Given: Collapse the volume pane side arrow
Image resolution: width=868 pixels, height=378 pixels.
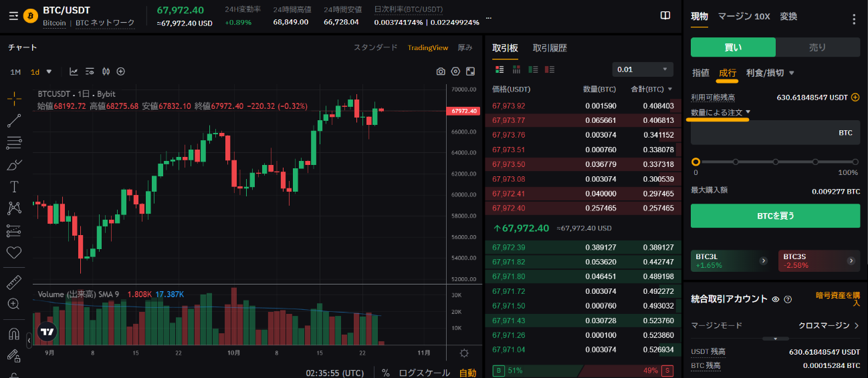Looking at the screenshot, I should pyautogui.click(x=29, y=341).
